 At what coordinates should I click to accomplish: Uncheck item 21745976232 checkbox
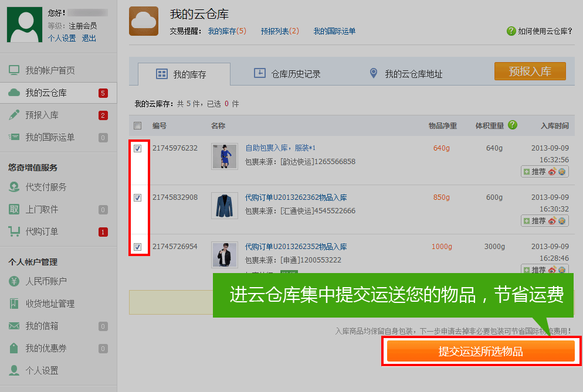click(x=138, y=149)
